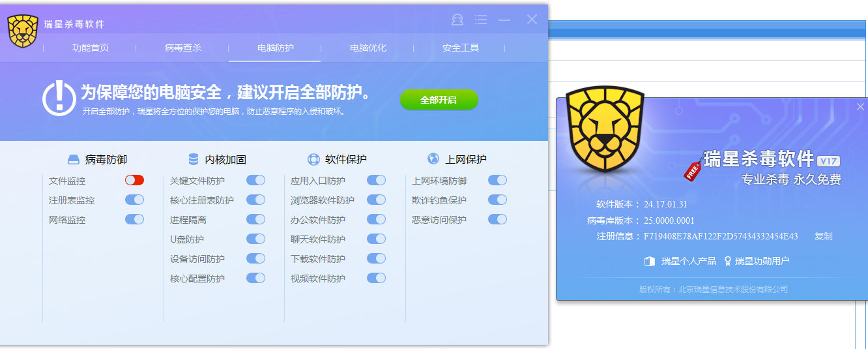This screenshot has height=349, width=868.
Task: Disable 注册表监控 toggle
Action: coord(134,200)
